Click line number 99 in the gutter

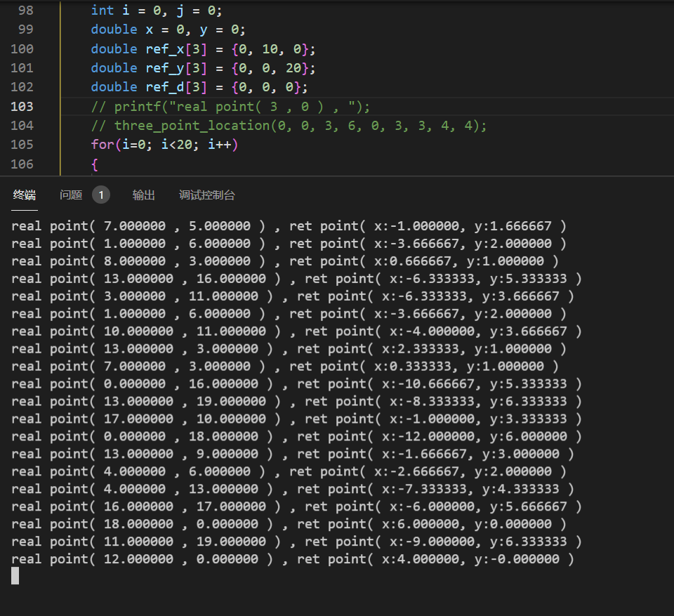(x=25, y=30)
